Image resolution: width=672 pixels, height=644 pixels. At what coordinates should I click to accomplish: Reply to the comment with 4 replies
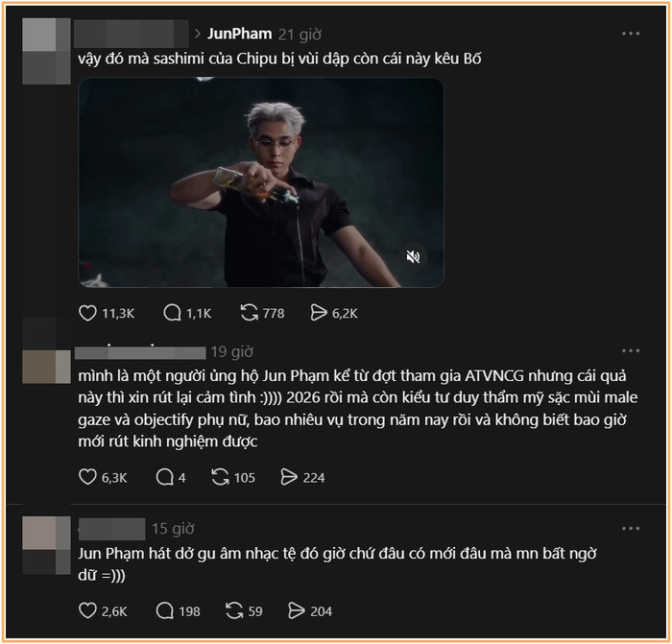coord(164,477)
